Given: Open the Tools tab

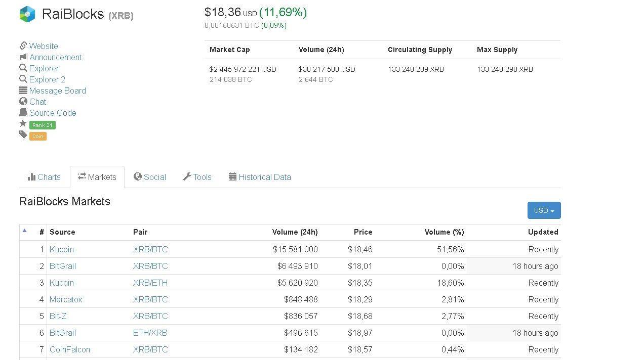Looking at the screenshot, I should (197, 177).
